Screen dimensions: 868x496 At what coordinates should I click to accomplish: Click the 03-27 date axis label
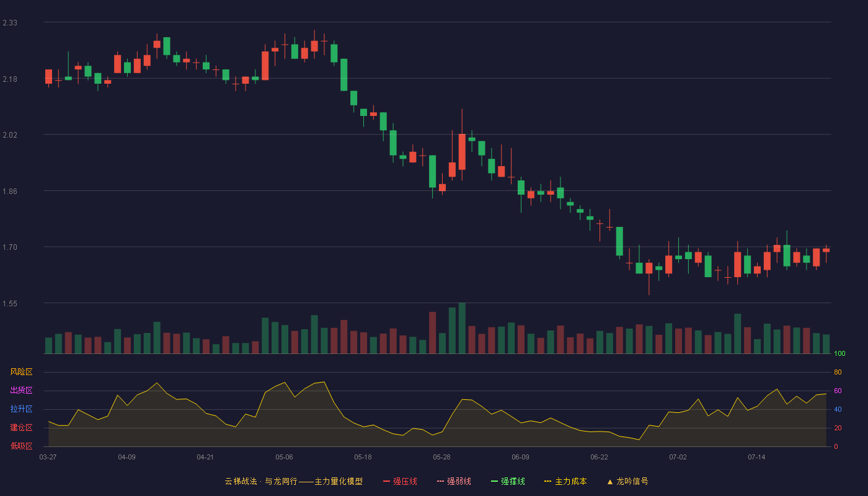pyautogui.click(x=48, y=457)
